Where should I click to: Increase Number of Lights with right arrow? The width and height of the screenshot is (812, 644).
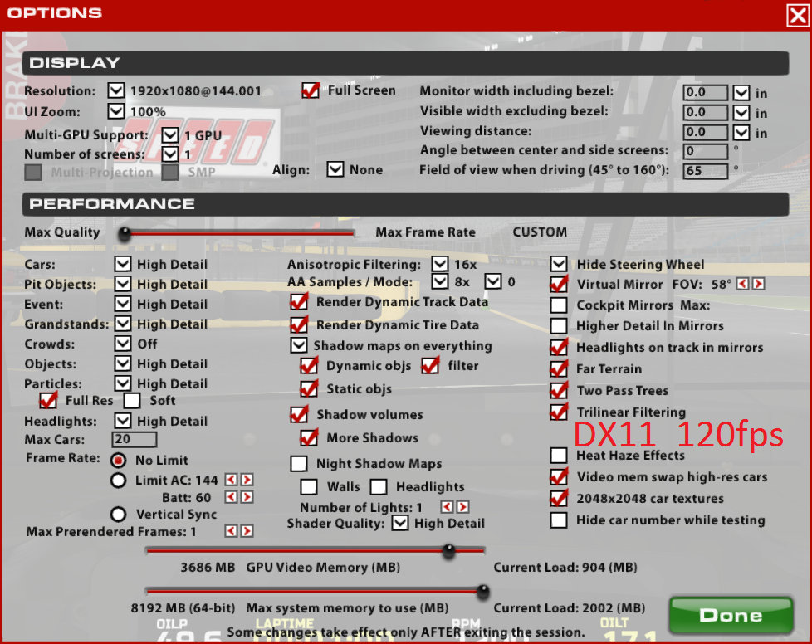(462, 507)
